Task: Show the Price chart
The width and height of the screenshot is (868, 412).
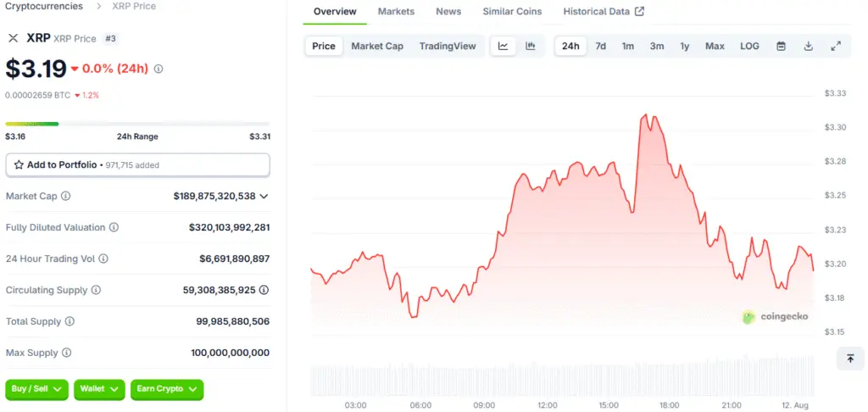Action: (324, 47)
